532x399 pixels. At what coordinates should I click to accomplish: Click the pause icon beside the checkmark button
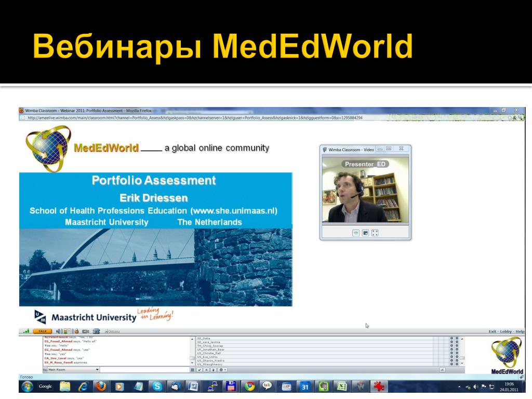[192, 370]
